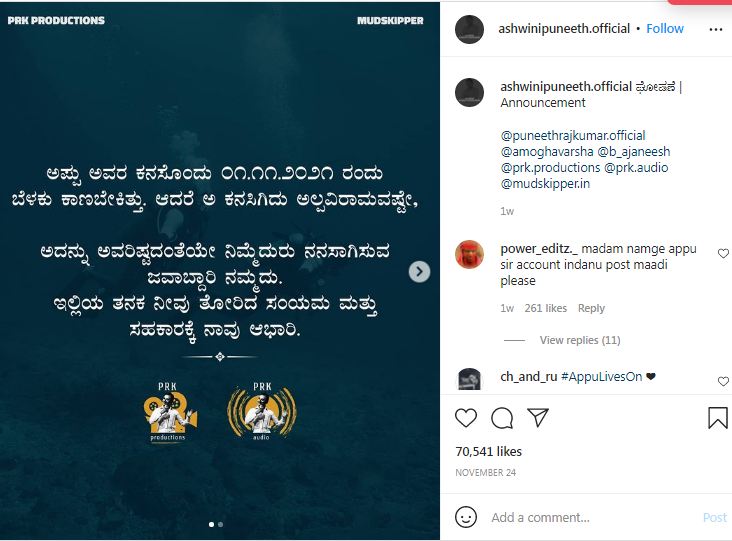
Task: Like the post with the heart icon
Action: point(465,418)
